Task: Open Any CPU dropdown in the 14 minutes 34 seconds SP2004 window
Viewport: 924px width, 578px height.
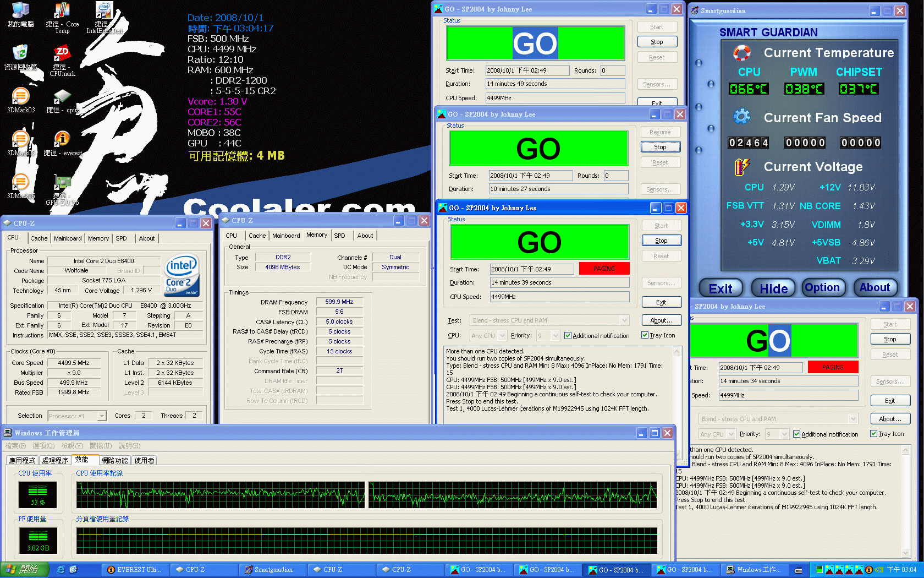Action: point(731,434)
